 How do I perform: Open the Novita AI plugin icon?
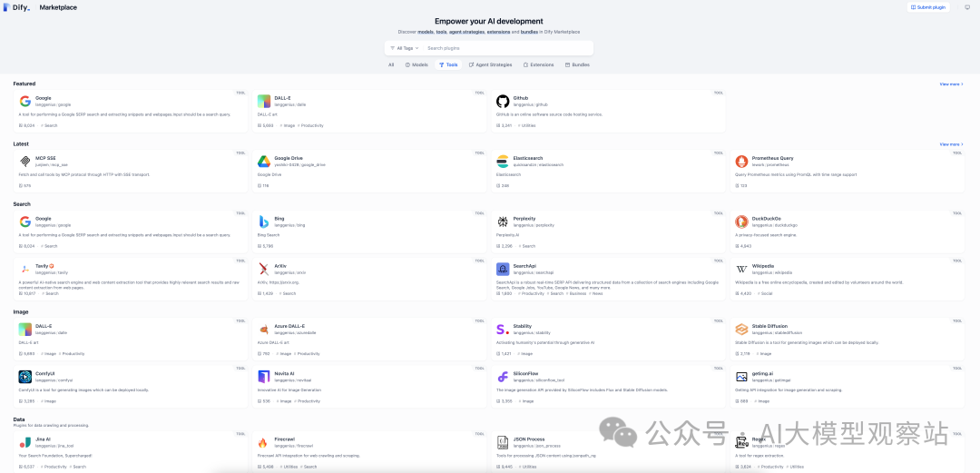point(264,377)
